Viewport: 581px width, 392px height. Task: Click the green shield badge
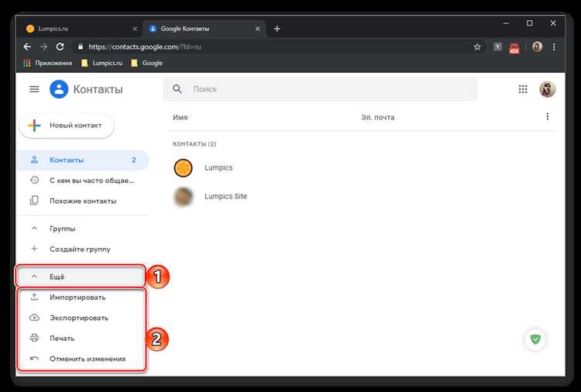[535, 339]
